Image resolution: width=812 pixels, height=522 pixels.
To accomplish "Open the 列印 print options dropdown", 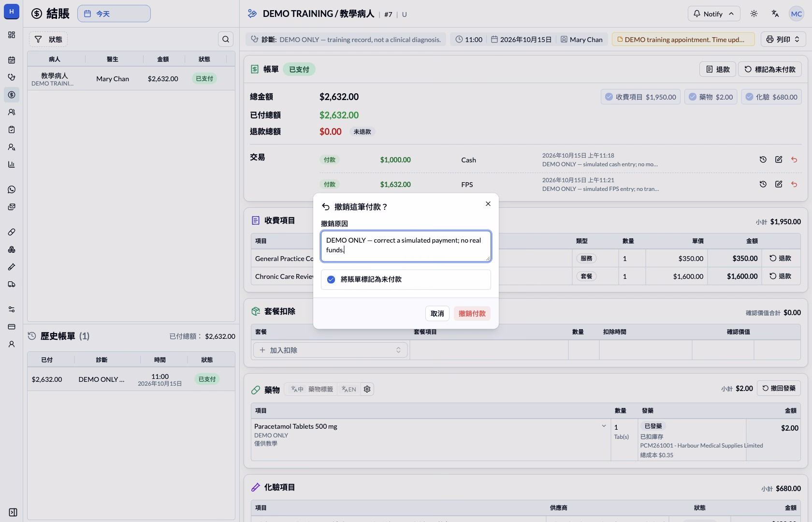I will pyautogui.click(x=783, y=39).
